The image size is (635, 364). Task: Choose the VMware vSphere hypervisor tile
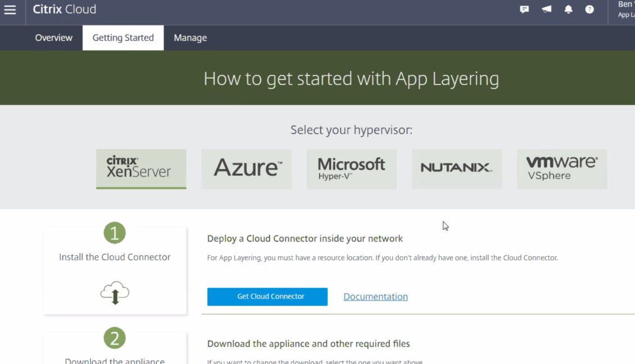(562, 169)
